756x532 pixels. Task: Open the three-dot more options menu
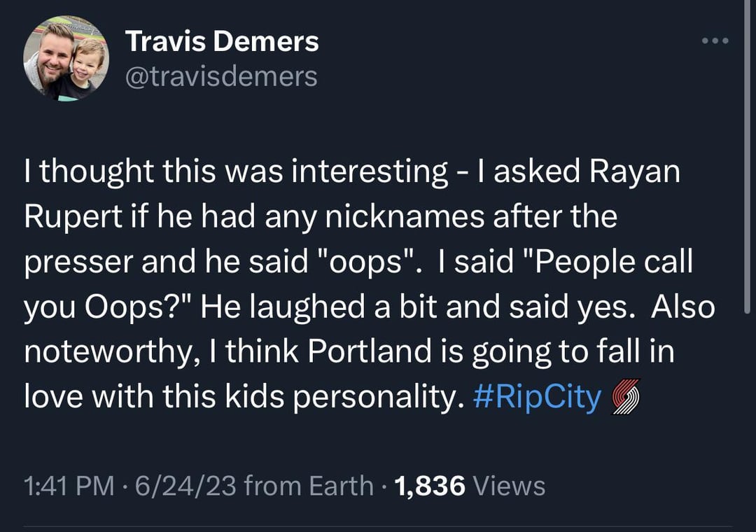[x=715, y=41]
